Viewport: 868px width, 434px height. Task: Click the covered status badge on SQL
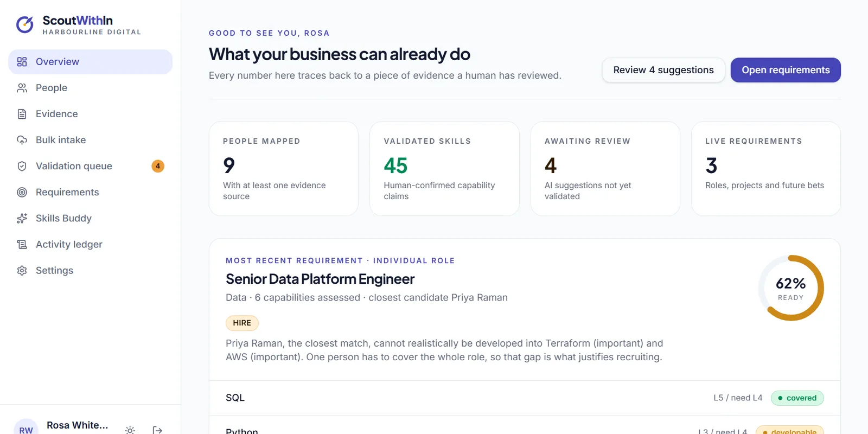tap(797, 398)
